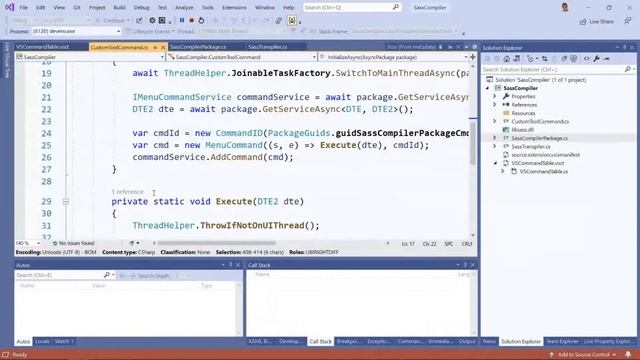Pause debugging with the Break All icon

(182, 20)
